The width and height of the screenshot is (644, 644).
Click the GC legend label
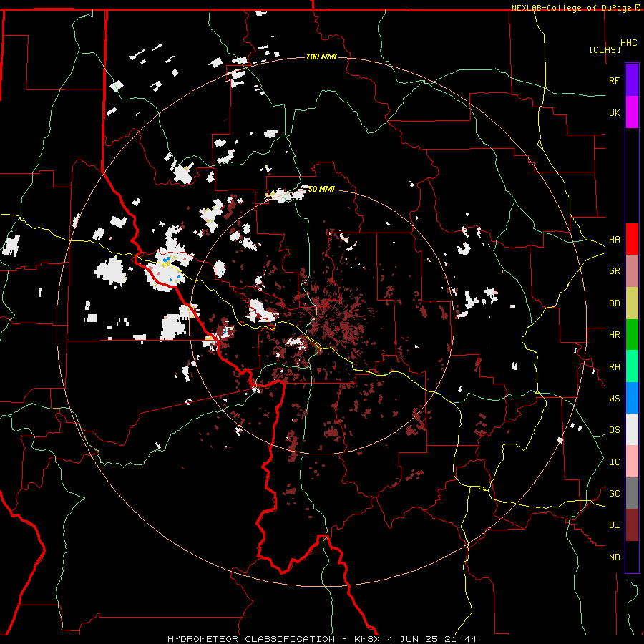tap(615, 494)
